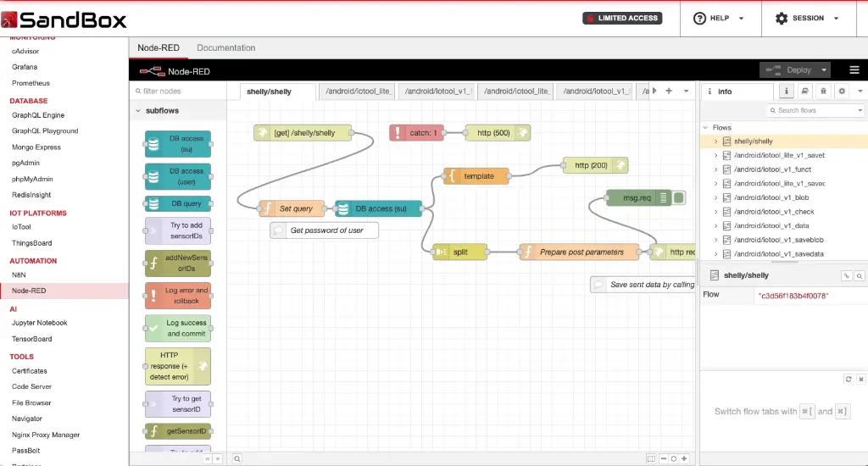Open the Help sidebar book tab
Viewport: 868px width, 466px height.
[805, 92]
